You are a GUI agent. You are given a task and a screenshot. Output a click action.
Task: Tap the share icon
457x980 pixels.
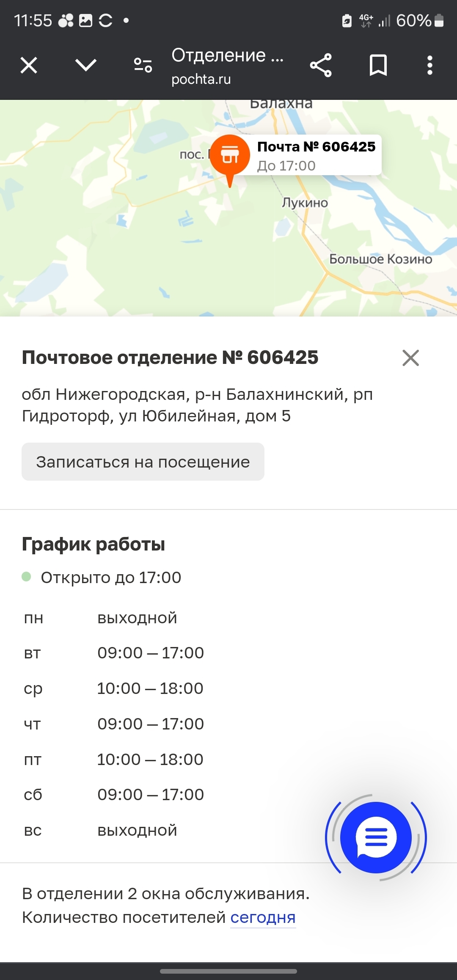tap(321, 66)
